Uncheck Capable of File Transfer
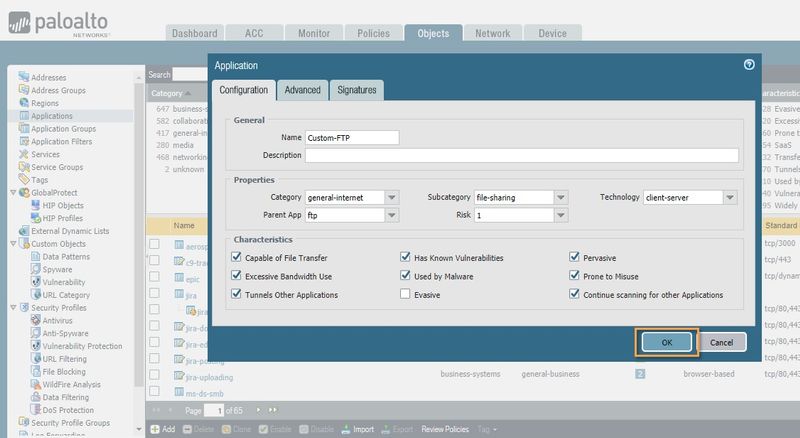Screen dimensions: 800x438 tap(237, 257)
